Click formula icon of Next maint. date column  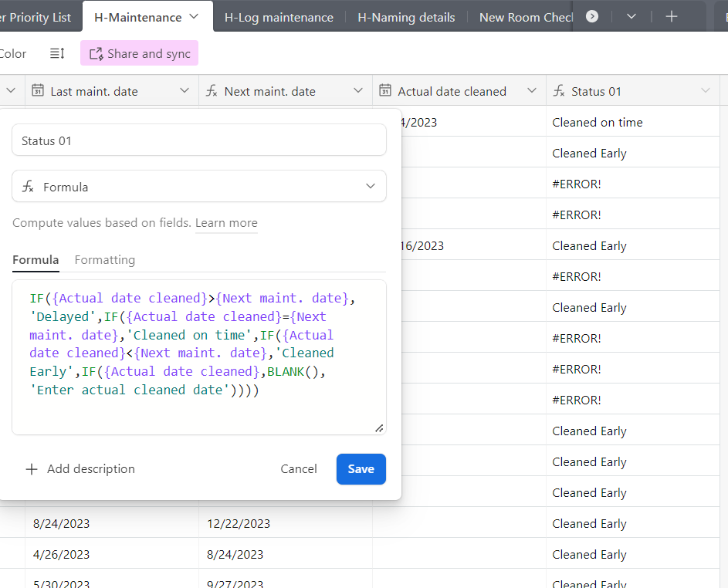pos(212,90)
